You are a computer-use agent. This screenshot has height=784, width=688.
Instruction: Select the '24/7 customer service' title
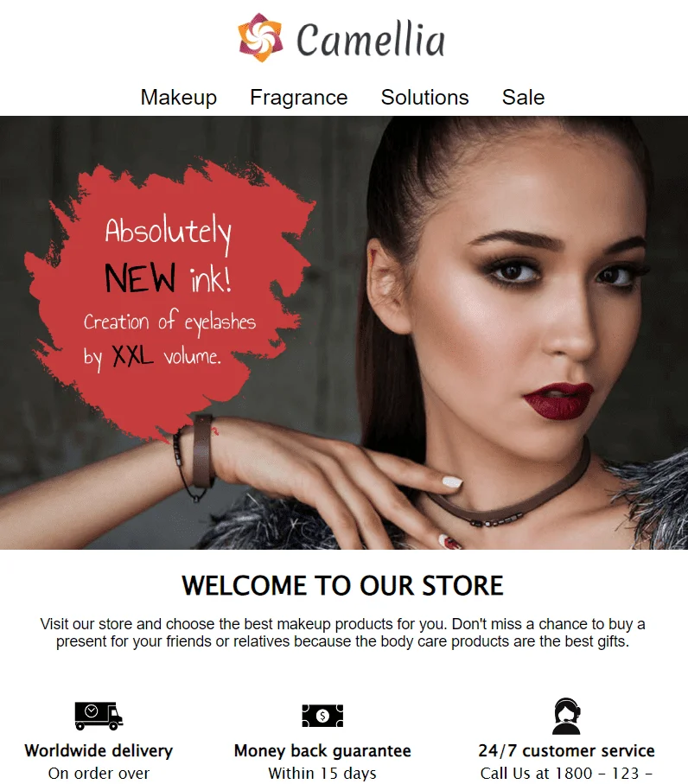click(566, 750)
